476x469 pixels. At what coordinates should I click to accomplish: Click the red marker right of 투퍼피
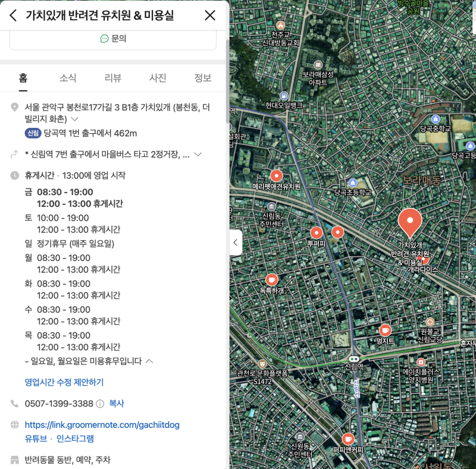point(337,232)
